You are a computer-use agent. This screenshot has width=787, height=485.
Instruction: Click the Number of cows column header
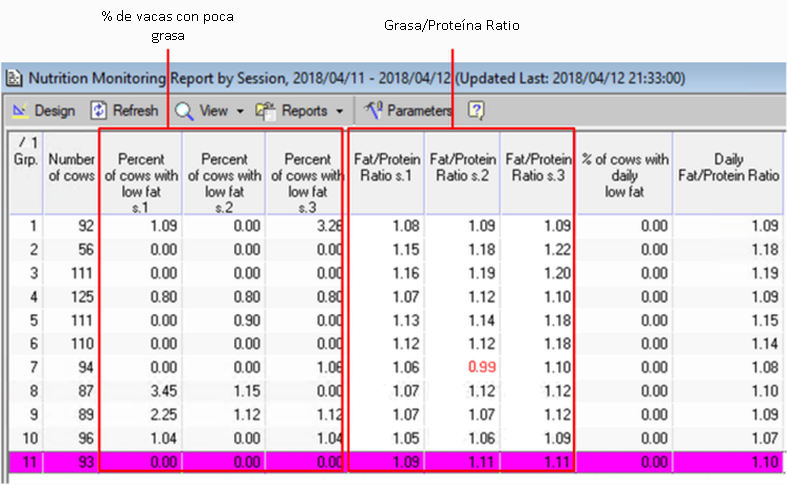click(x=71, y=169)
